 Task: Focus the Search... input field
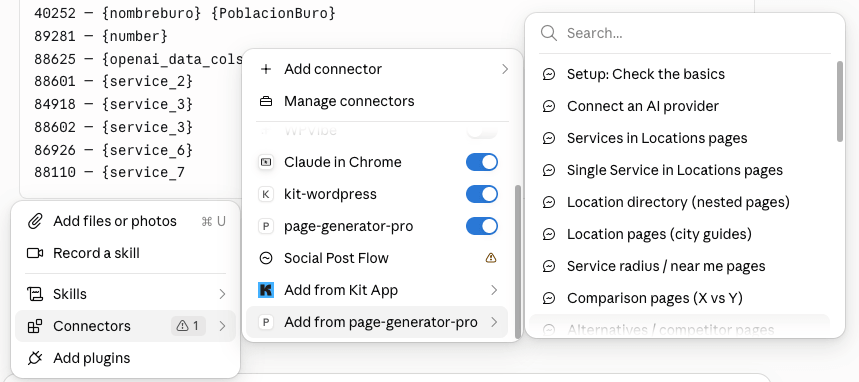[x=685, y=33]
